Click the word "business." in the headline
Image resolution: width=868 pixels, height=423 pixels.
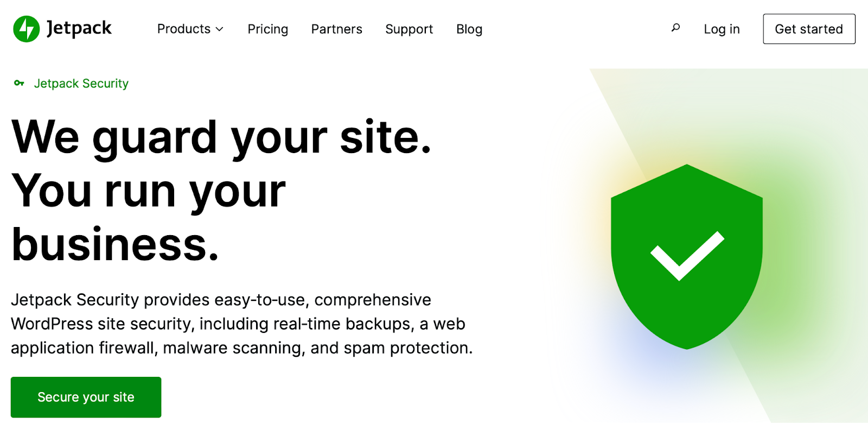point(115,244)
